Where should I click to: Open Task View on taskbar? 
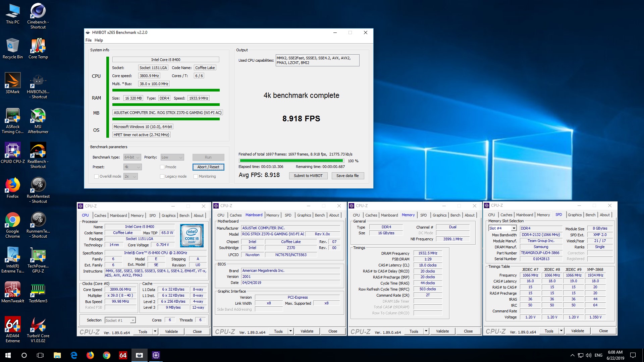coord(40,355)
